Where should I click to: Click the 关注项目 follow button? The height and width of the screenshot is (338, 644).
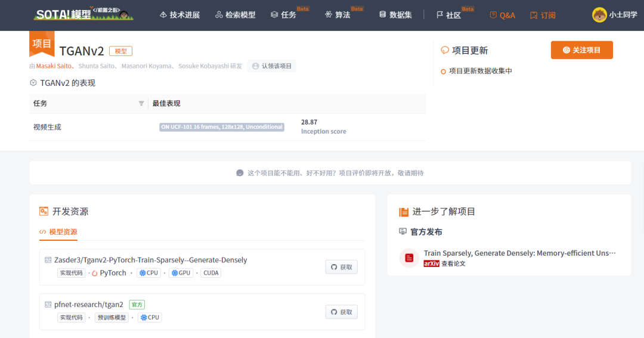coord(581,50)
